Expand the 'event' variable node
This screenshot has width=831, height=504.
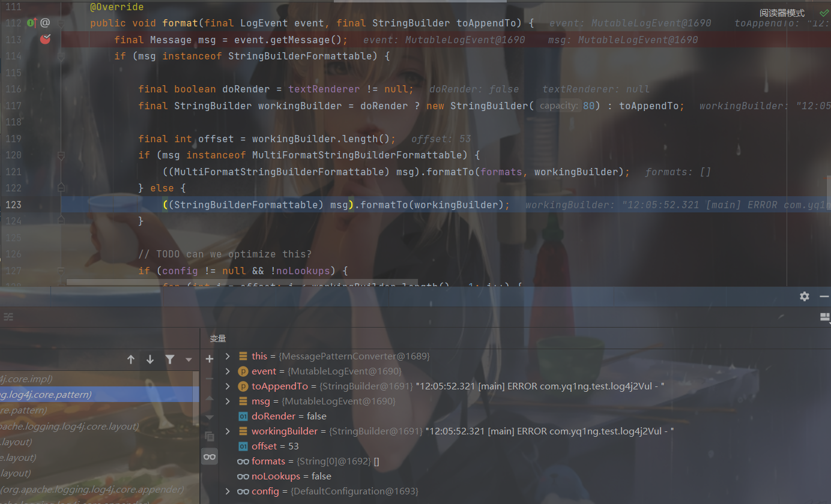(x=228, y=371)
